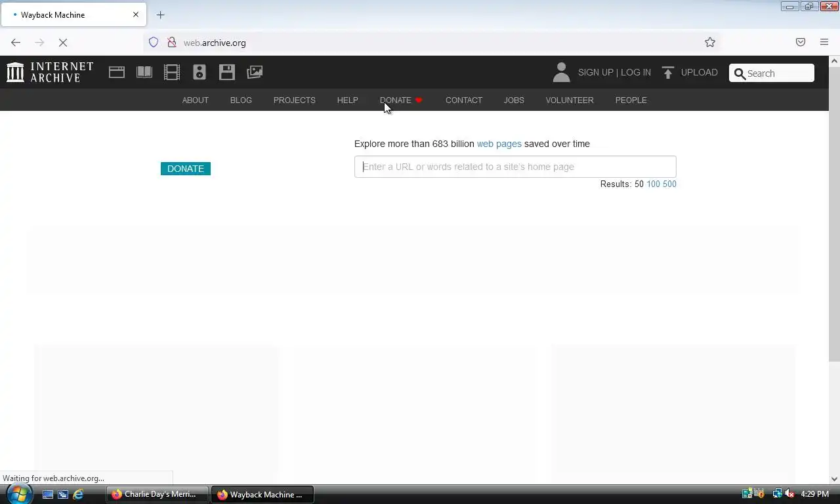Open the Images picture icon
The image size is (840, 504).
click(255, 72)
